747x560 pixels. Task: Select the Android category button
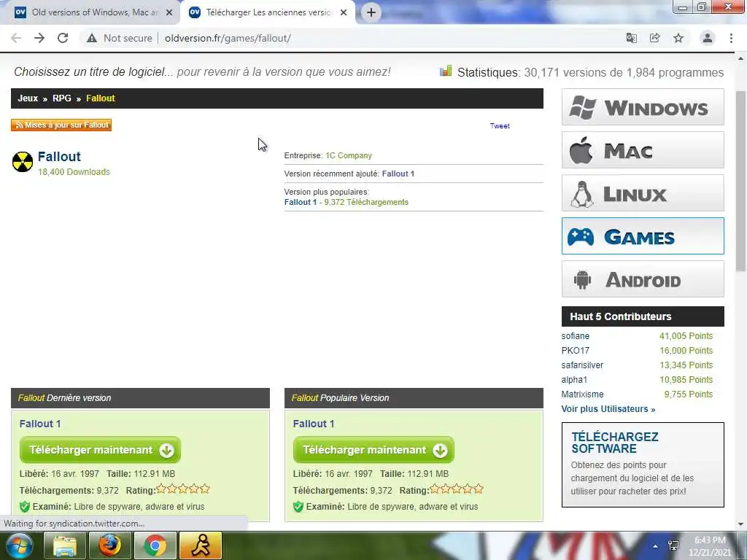[643, 279]
